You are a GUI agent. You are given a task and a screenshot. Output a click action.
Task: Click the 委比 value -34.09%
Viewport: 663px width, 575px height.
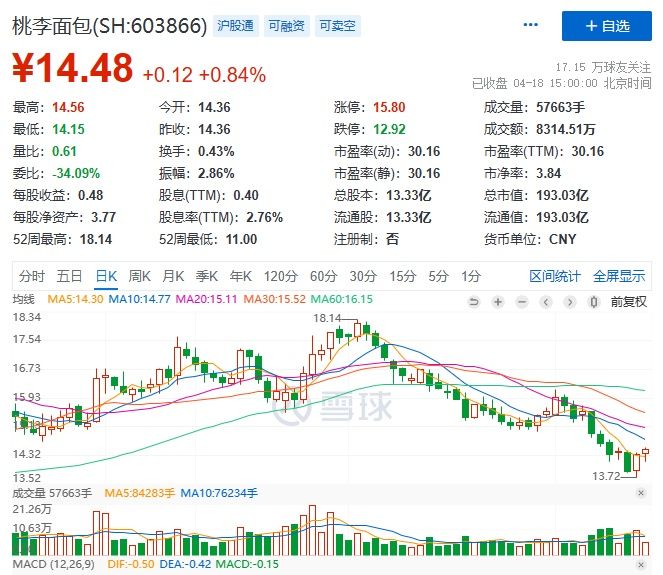tap(76, 173)
